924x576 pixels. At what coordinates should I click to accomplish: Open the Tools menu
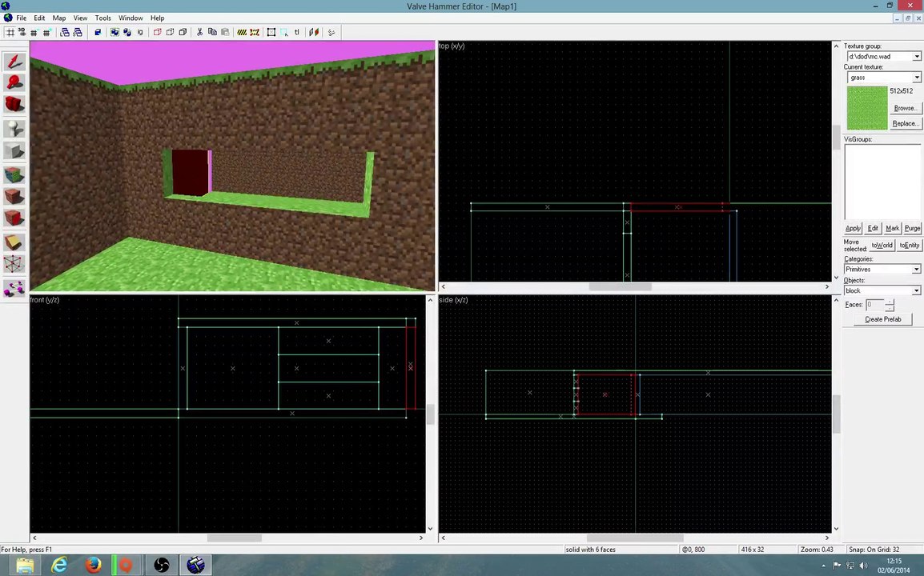click(x=103, y=18)
